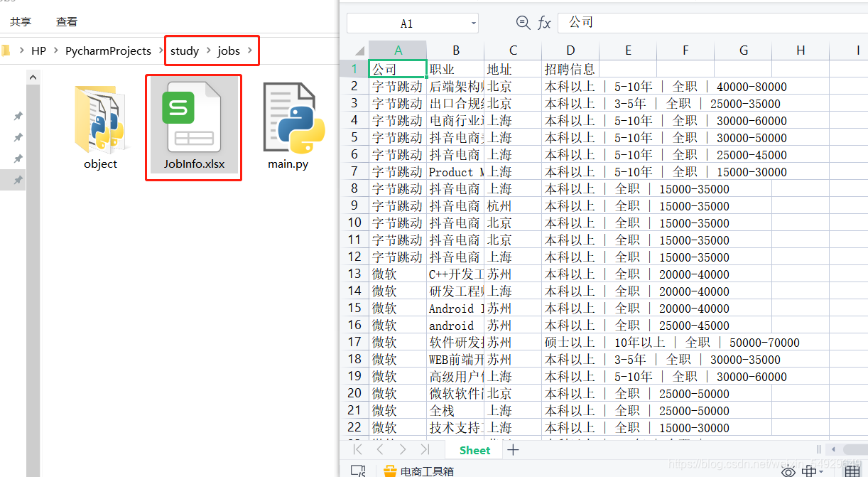Click cell B13 C++开发

point(455,274)
